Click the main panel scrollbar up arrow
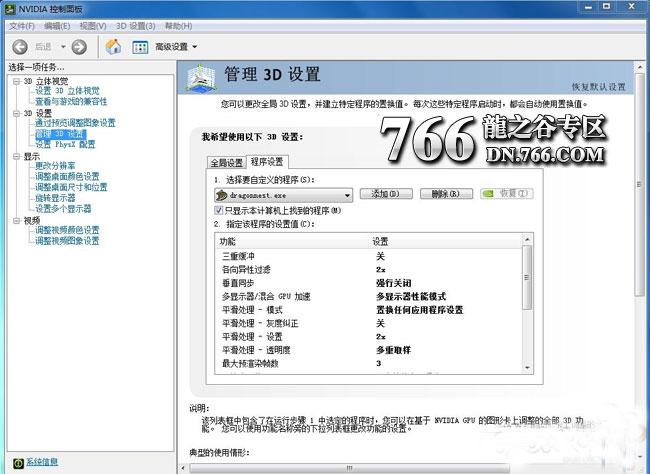Screen dimensions: 650x474 (x=639, y=67)
